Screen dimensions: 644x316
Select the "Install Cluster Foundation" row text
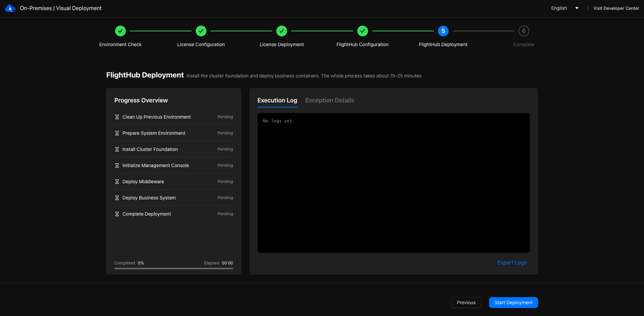point(150,149)
